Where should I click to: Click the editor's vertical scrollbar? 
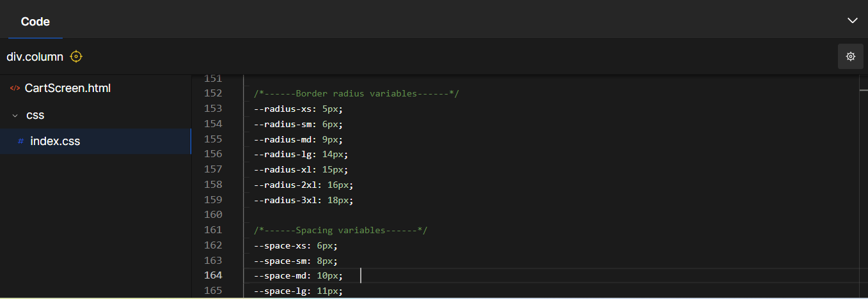click(x=864, y=185)
